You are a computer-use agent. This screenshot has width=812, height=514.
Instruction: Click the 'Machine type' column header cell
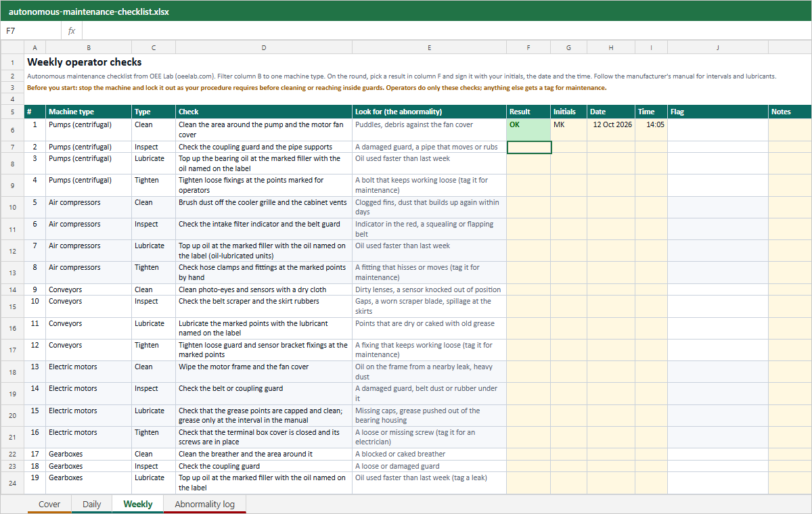tap(89, 112)
